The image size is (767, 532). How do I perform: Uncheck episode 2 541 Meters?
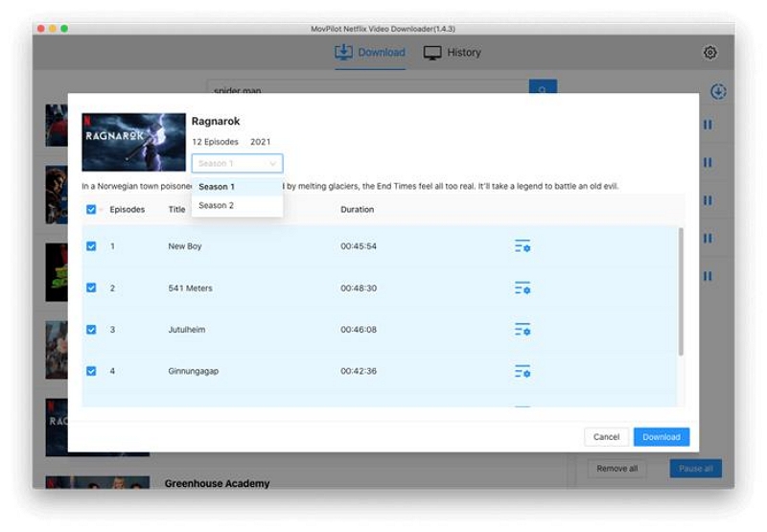91,288
